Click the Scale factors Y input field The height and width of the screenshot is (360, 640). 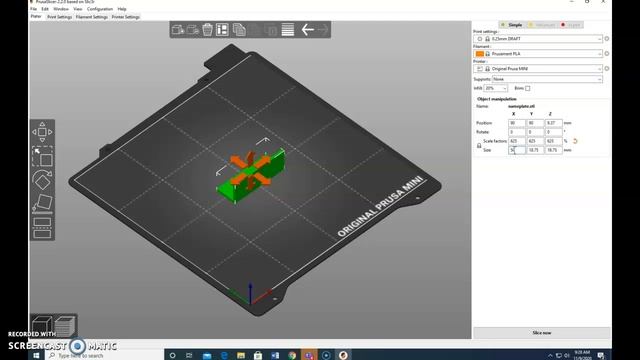[x=535, y=141]
